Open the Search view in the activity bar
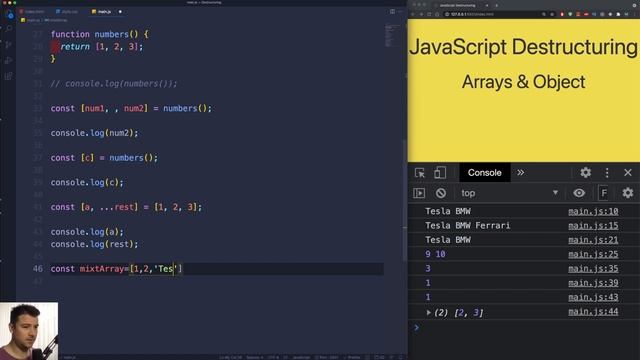 pos(9,29)
